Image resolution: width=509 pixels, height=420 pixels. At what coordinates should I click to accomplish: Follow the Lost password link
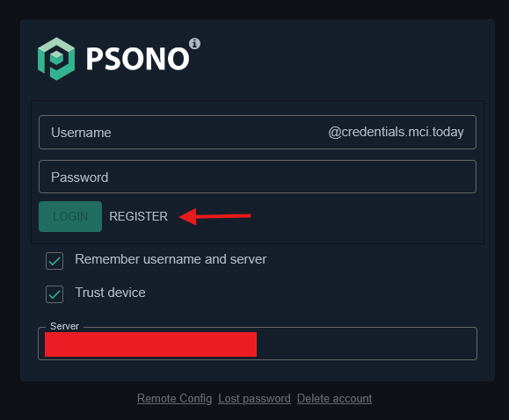click(x=254, y=398)
